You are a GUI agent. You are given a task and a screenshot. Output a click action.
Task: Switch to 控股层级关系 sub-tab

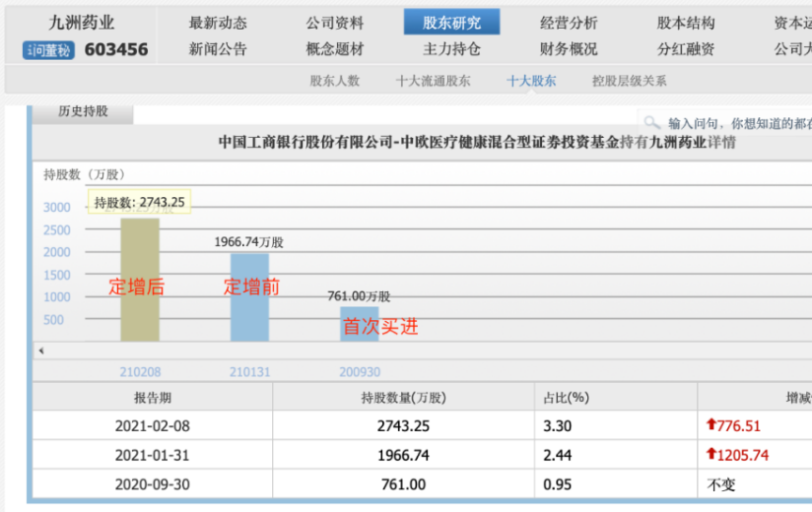point(629,81)
